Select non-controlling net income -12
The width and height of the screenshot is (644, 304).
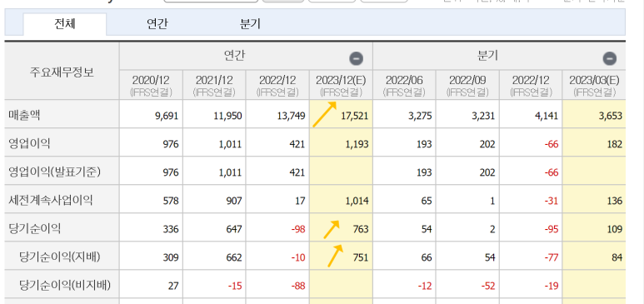tap(425, 286)
